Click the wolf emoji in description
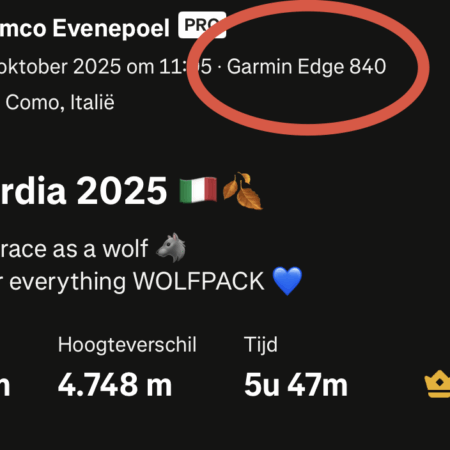This screenshot has width=450, height=450. click(x=171, y=248)
